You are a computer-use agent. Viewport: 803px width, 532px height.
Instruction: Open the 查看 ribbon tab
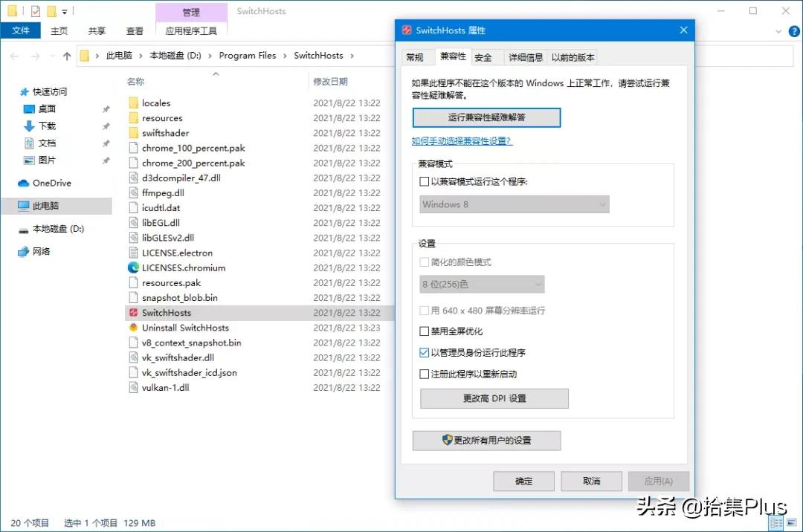pos(135,31)
